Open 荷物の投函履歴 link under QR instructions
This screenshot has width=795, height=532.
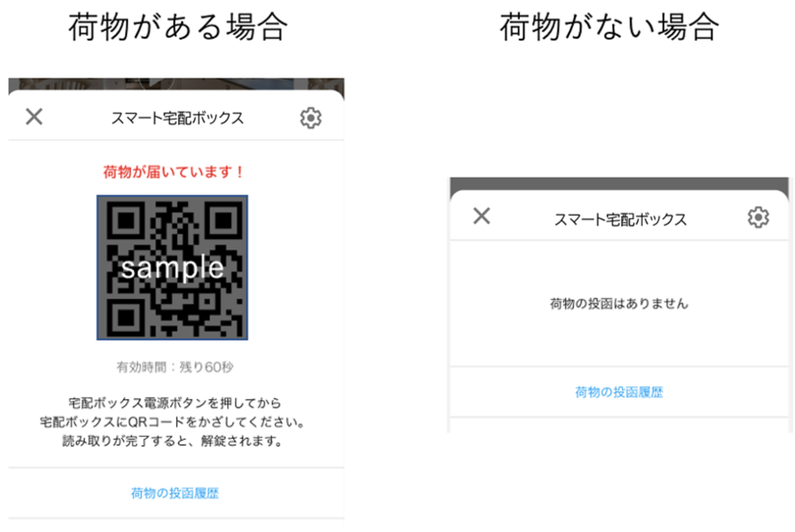175,493
